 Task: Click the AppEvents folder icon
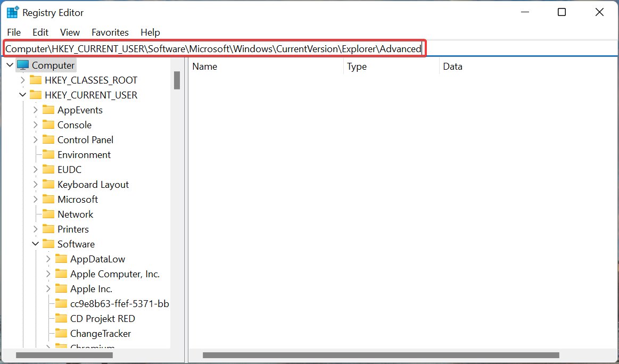(x=48, y=110)
